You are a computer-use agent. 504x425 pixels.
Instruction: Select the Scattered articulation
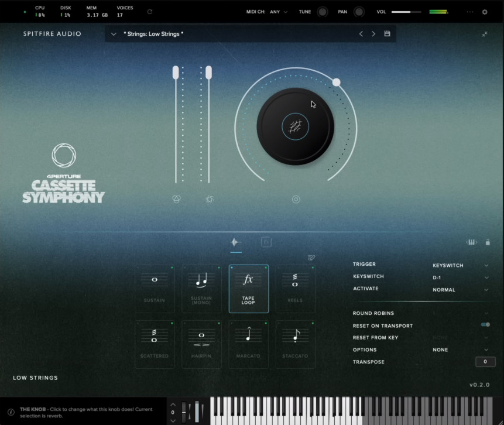[155, 344]
